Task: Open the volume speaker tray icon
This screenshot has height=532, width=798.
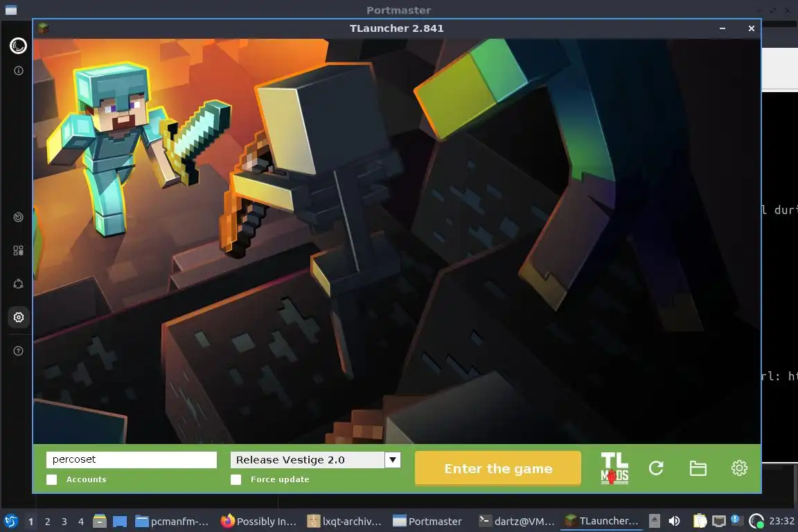Action: (674, 521)
